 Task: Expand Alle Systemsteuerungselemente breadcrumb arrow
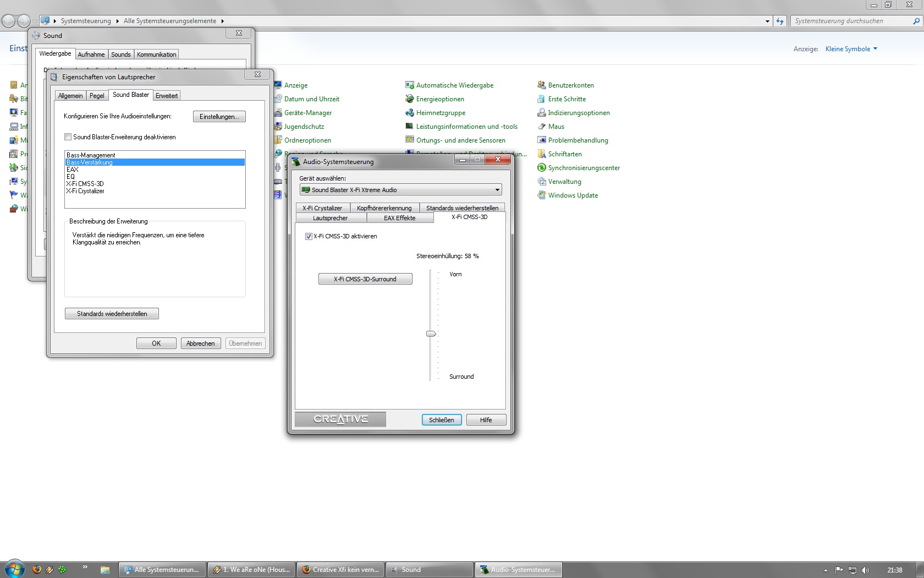point(223,21)
